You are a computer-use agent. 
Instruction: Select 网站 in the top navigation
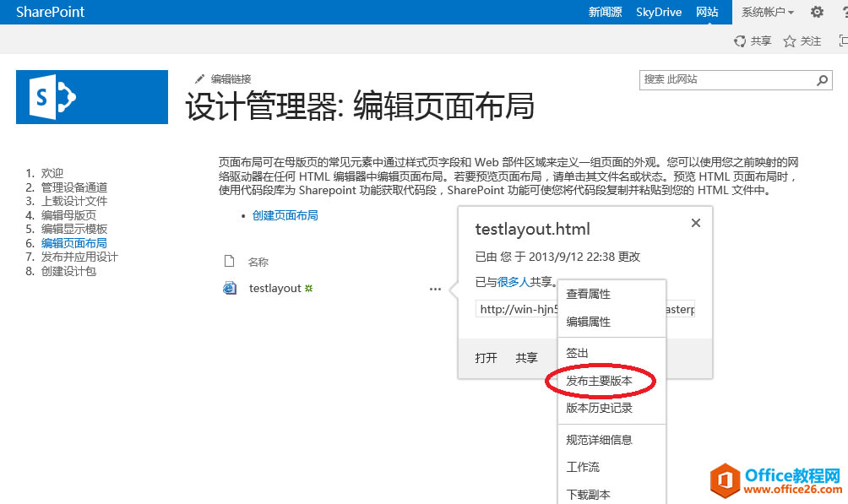[x=708, y=12]
